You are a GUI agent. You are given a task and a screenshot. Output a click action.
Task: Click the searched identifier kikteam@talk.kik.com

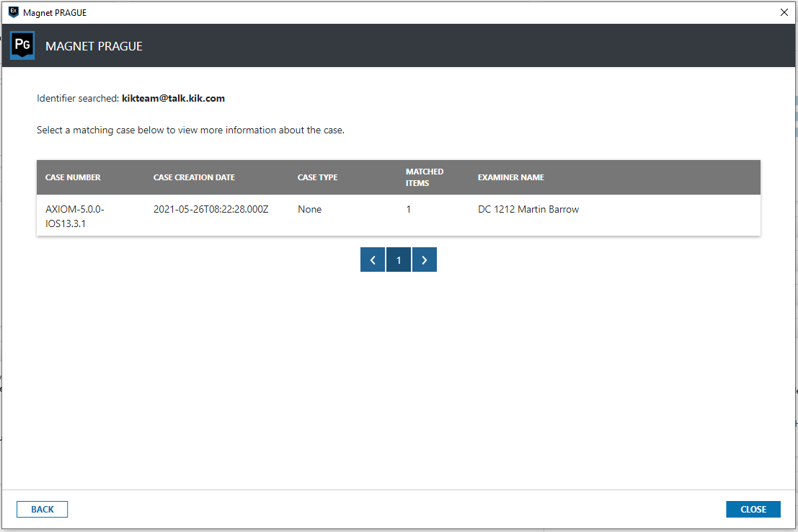(x=173, y=99)
